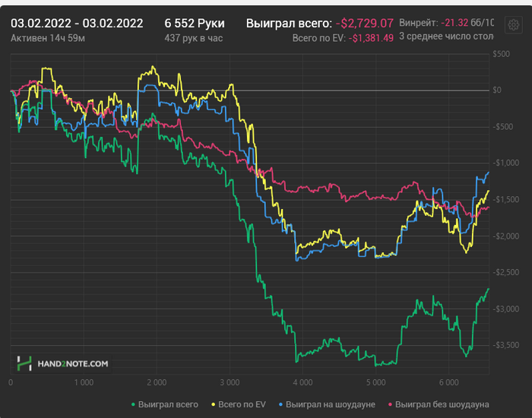Click the "-$3,500" y-axis label
Viewport: 532px width, 418px height.
(506, 345)
